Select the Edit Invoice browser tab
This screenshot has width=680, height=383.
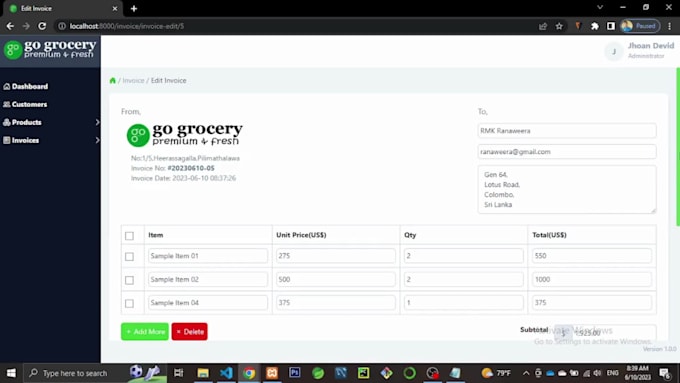[x=63, y=8]
